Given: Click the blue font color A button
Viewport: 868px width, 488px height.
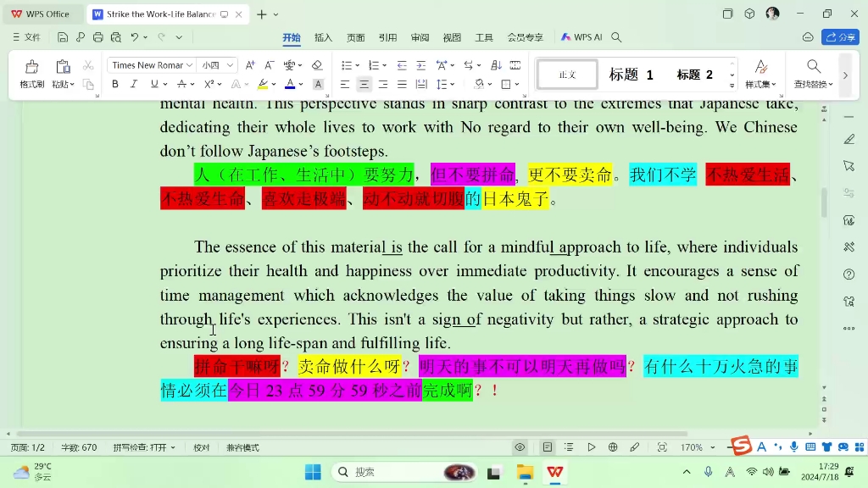Looking at the screenshot, I should (x=290, y=84).
